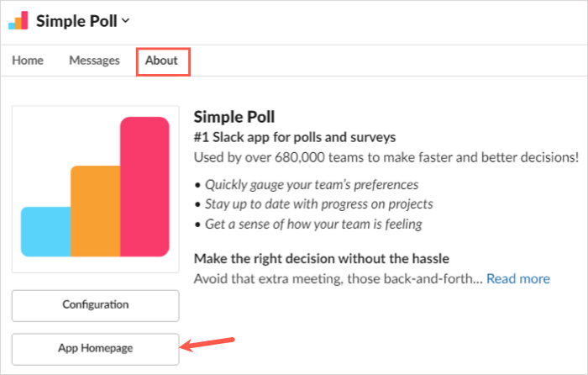Screen dimensions: 588x375
Task: Click the bold Simple Poll heading in the description
Action: (x=234, y=116)
